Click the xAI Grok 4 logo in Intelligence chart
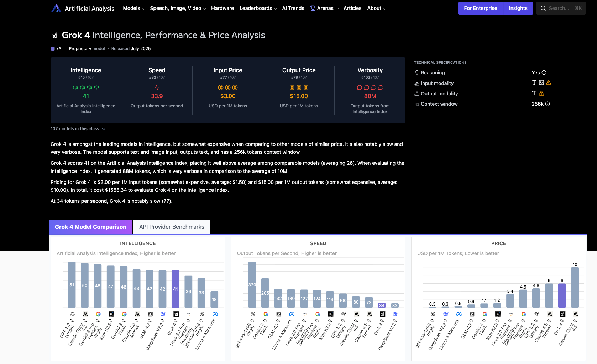The width and height of the screenshot is (597, 364). point(176,314)
